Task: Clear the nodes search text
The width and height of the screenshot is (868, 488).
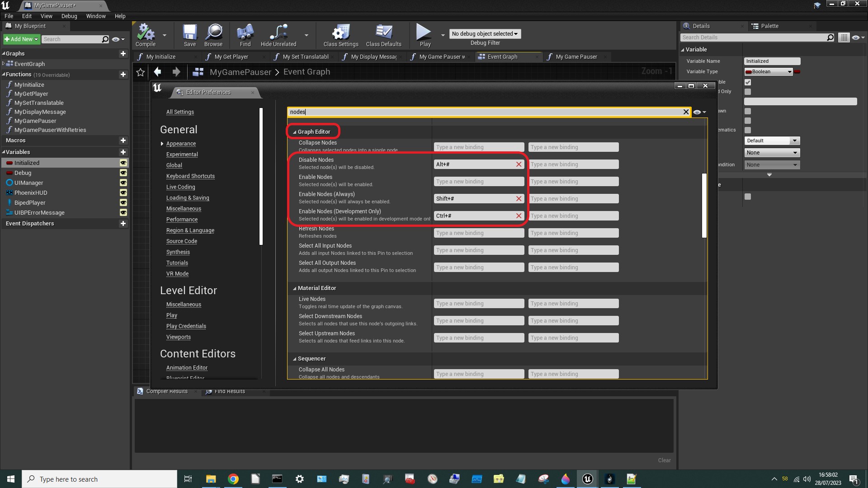Action: 686,112
